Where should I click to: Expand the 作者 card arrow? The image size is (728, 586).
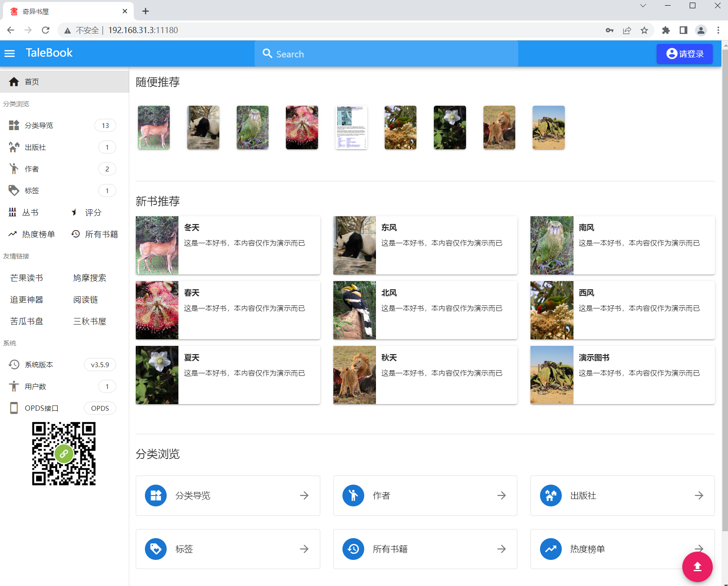click(502, 496)
